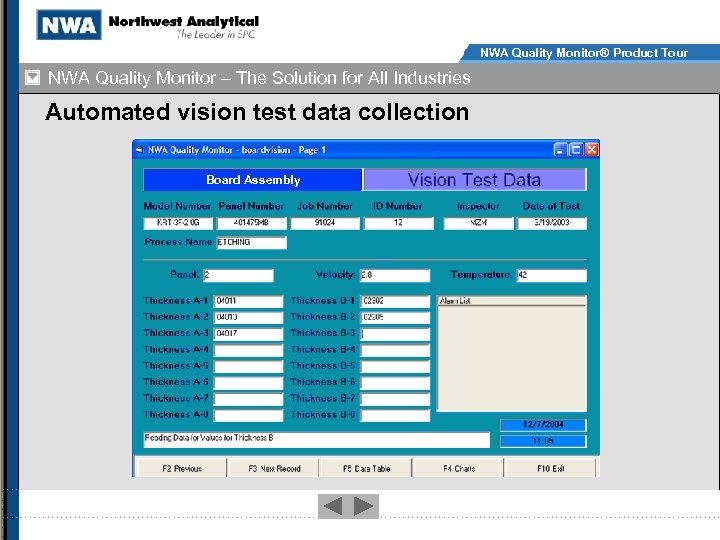Image resolution: width=720 pixels, height=540 pixels.
Task: Advance to the next slide arrow
Action: click(x=364, y=506)
